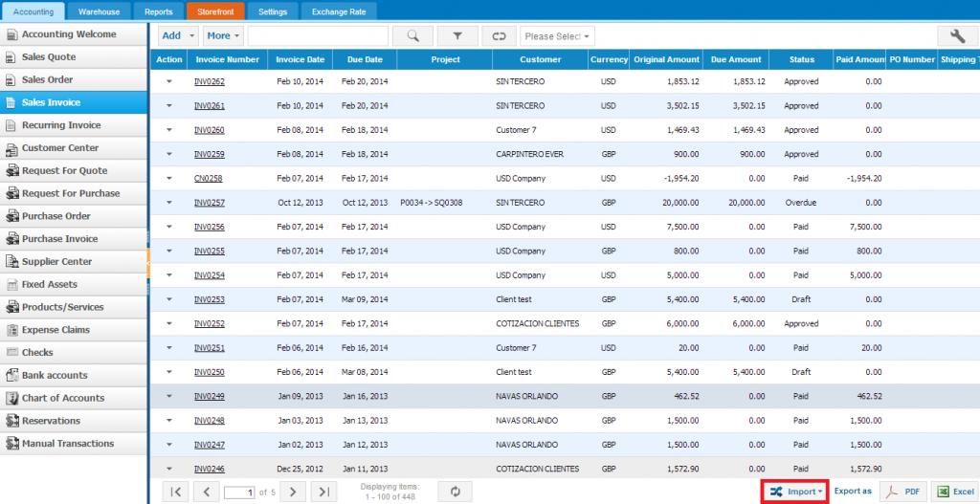Open Request For Purchase in sidebar
This screenshot has width=980, height=504.
click(74, 193)
